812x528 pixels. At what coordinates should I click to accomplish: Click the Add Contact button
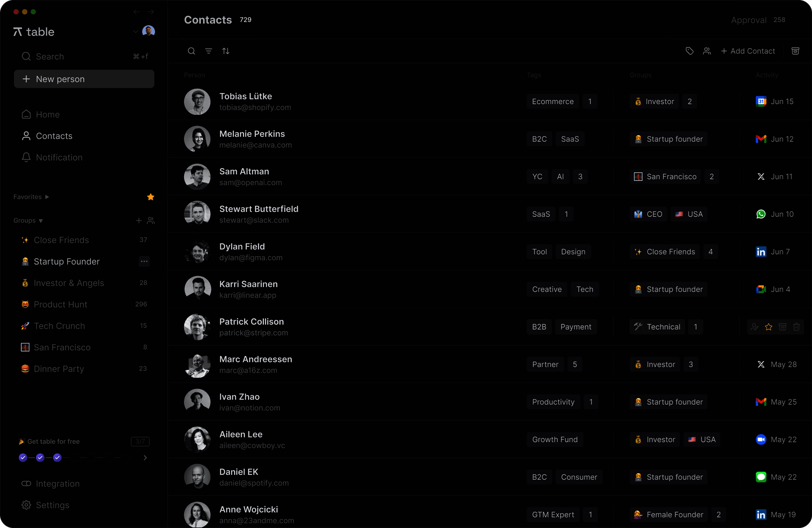748,51
